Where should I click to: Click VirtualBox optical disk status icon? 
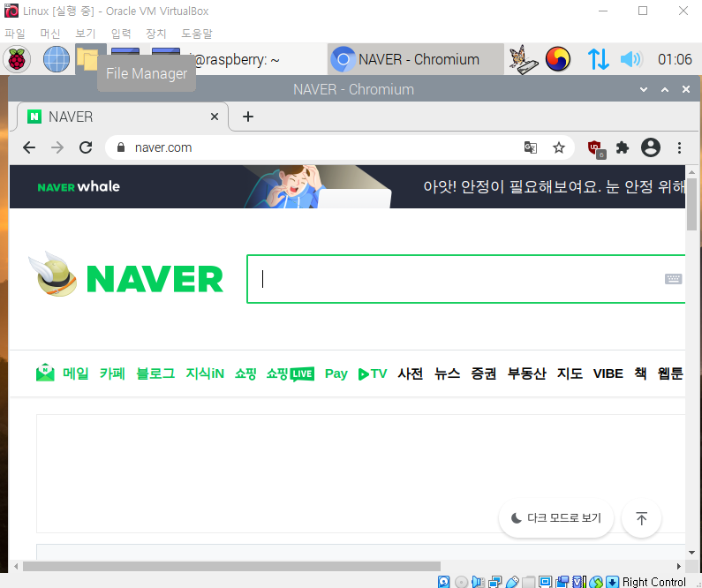(x=461, y=582)
